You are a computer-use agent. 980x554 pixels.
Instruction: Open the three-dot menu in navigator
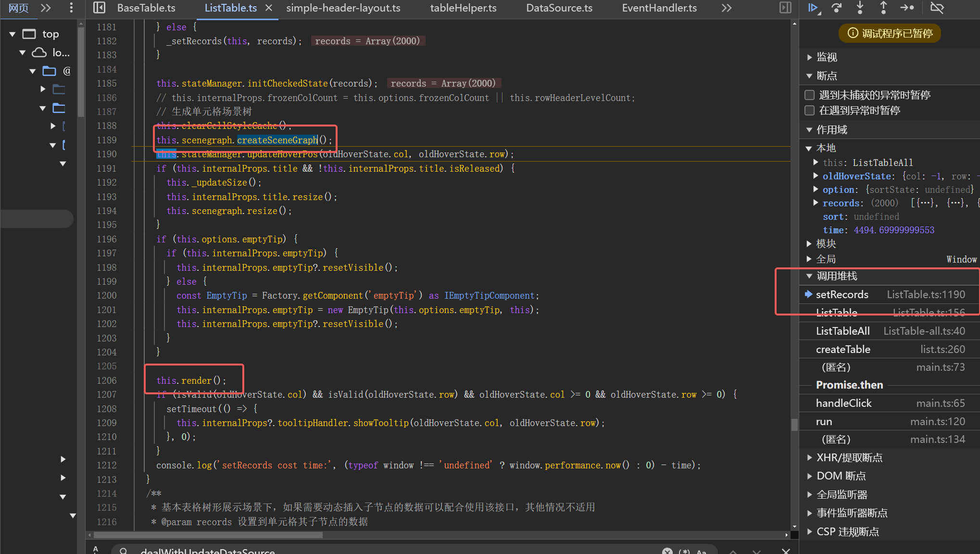71,8
